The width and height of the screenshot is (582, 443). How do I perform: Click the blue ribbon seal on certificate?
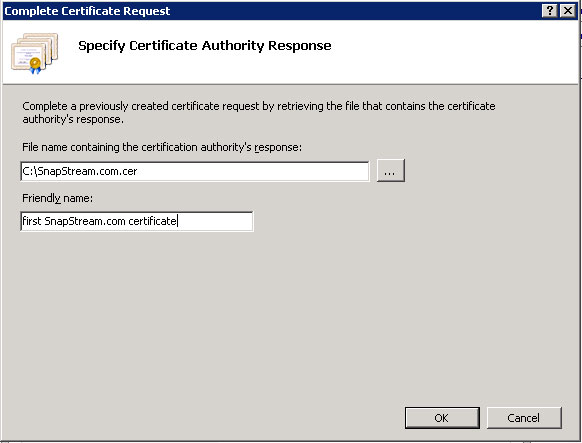35,65
